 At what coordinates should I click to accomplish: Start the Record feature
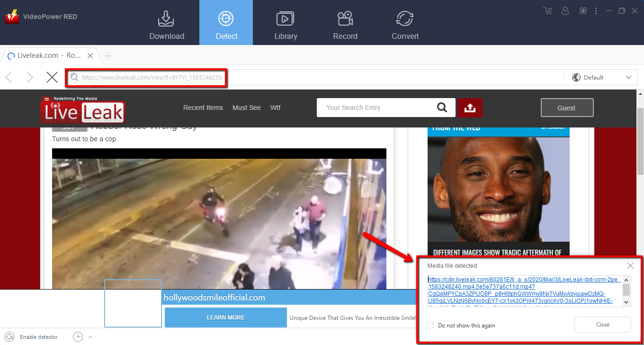(x=345, y=22)
